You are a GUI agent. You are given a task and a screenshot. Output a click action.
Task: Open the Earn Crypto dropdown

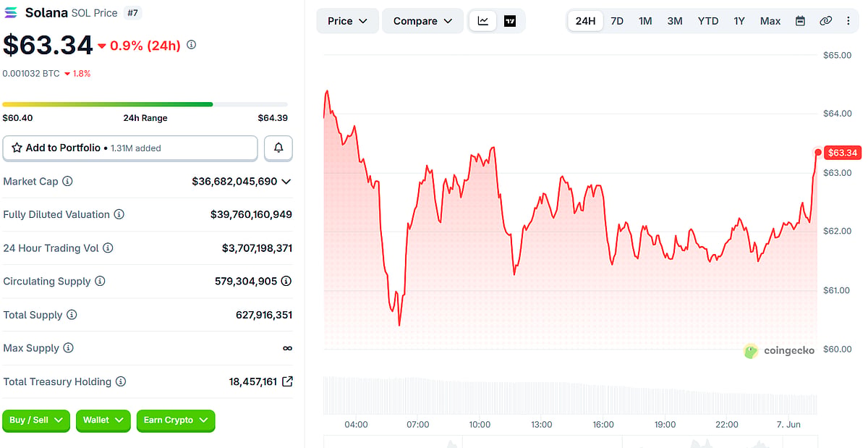point(176,420)
